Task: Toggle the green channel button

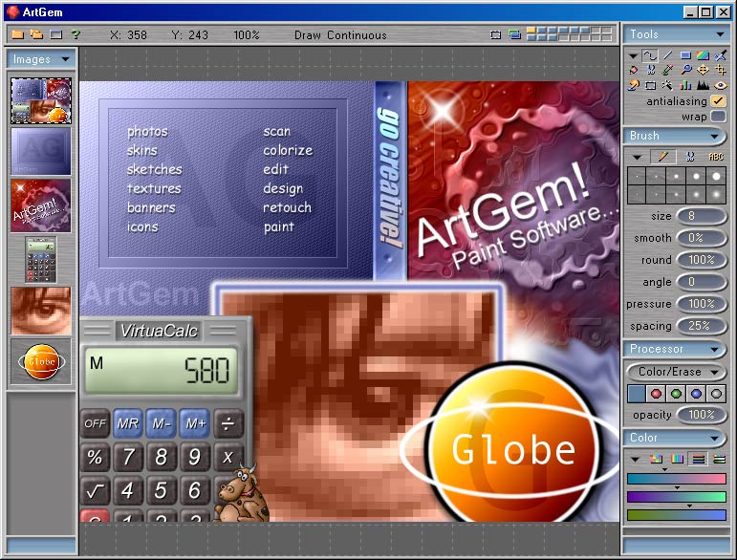Action: 676,394
